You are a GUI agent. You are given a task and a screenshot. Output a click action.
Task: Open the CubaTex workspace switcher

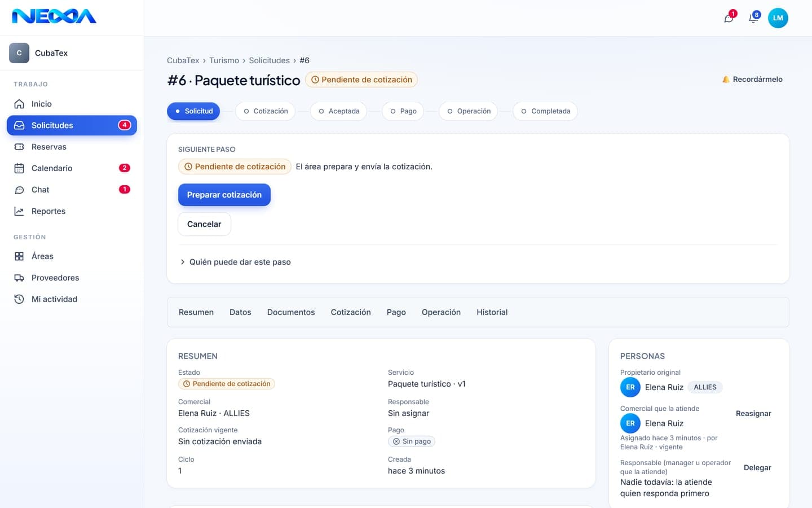(x=72, y=53)
